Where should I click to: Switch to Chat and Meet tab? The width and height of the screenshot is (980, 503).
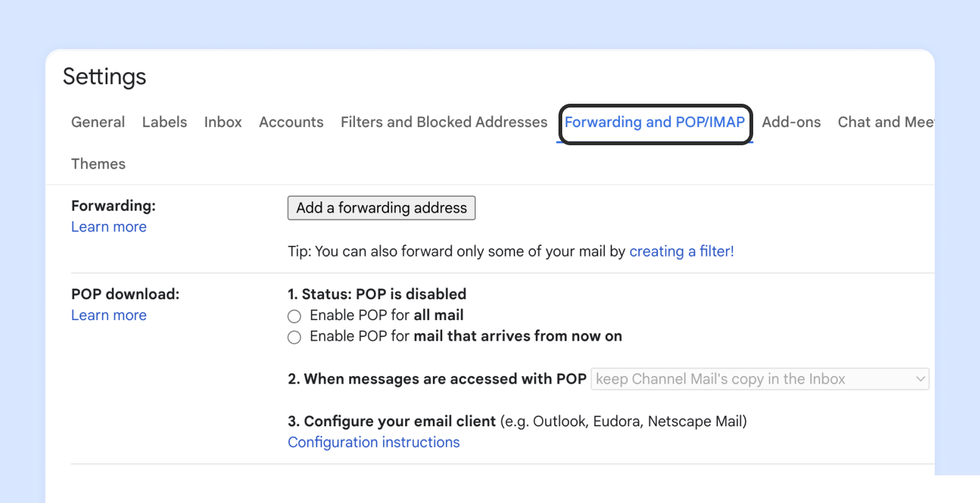[x=885, y=122]
